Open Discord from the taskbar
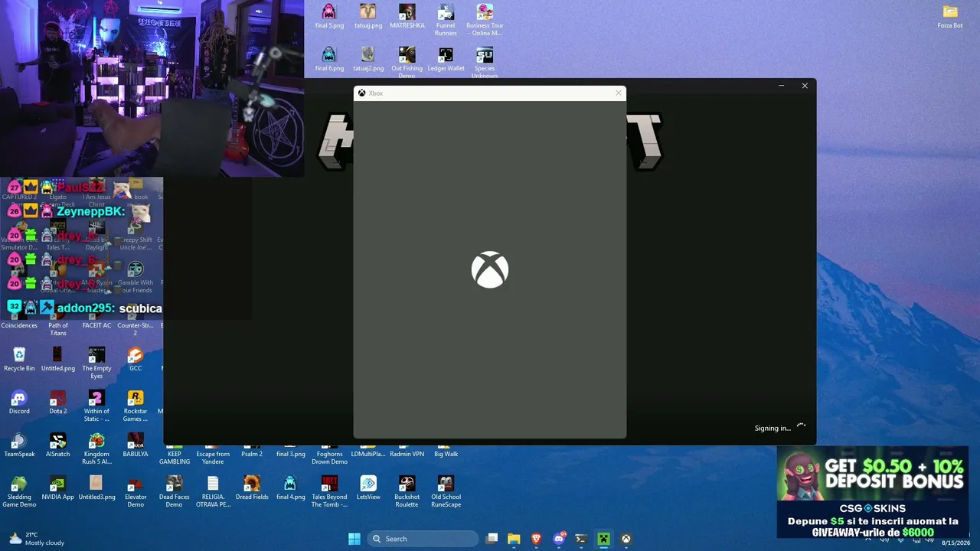980x551 pixels. (559, 539)
